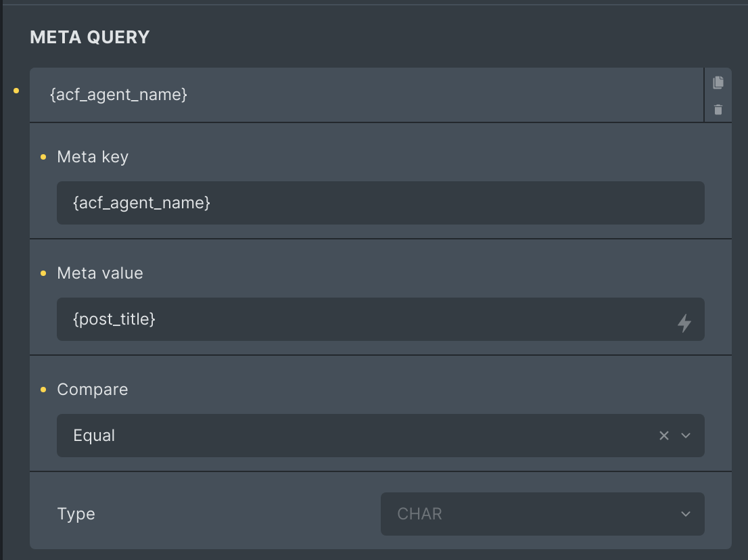
Task: Collapse the {acf_agent_name} query item header
Action: coord(367,95)
